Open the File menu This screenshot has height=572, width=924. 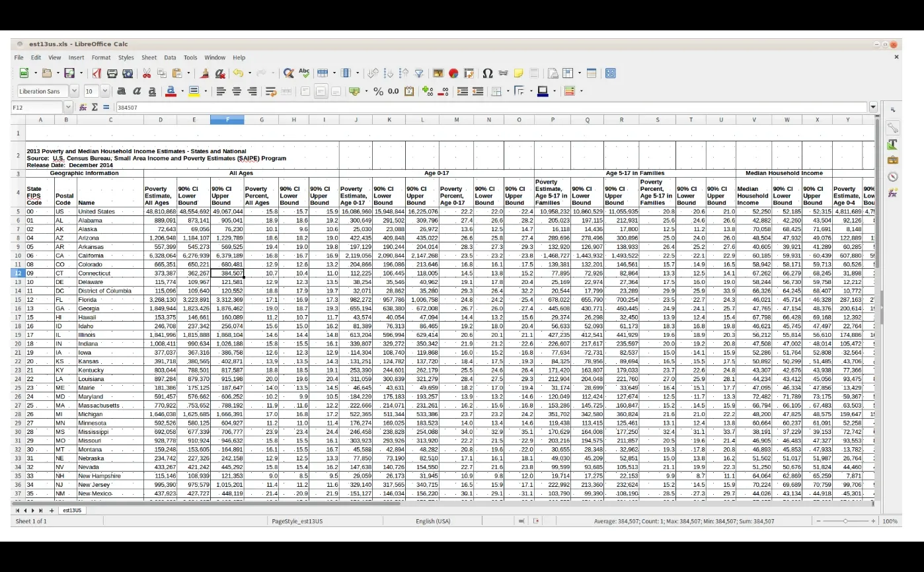[19, 57]
